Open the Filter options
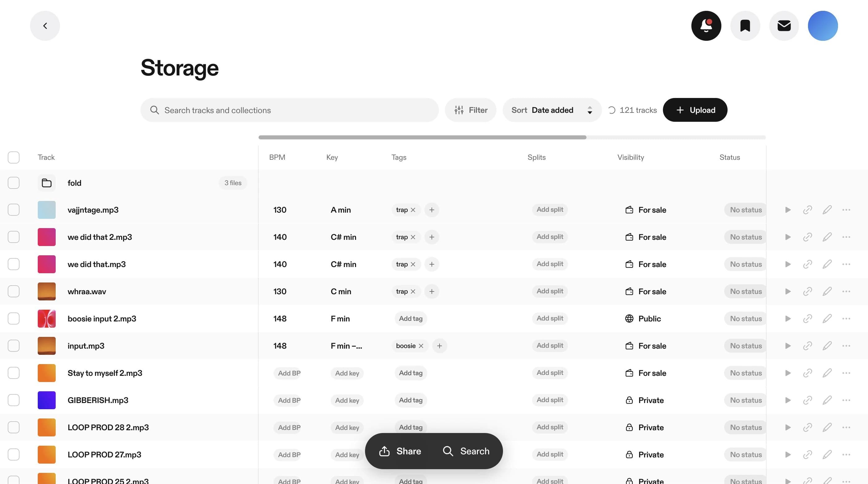The width and height of the screenshot is (868, 484). pos(471,110)
